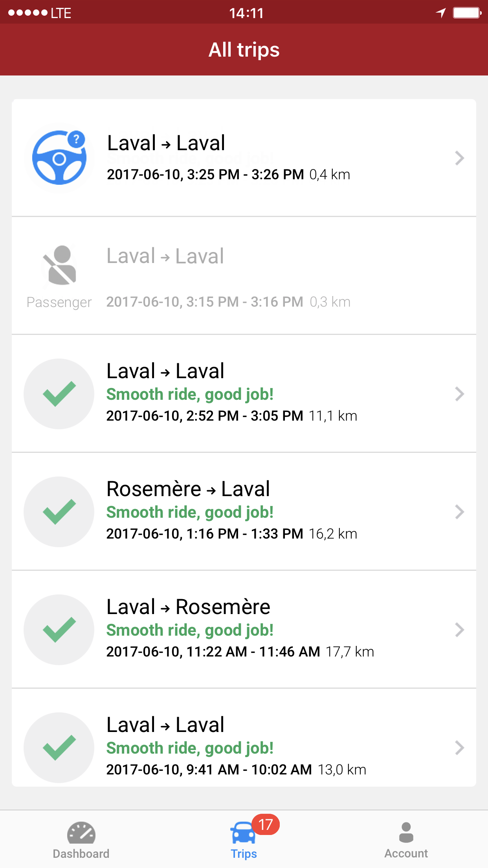The width and height of the screenshot is (488, 868).
Task: Open the Trips tab
Action: point(243,840)
